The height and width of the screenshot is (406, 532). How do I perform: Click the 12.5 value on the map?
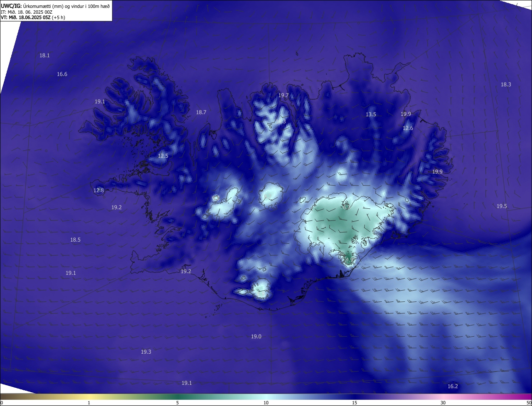pos(163,156)
